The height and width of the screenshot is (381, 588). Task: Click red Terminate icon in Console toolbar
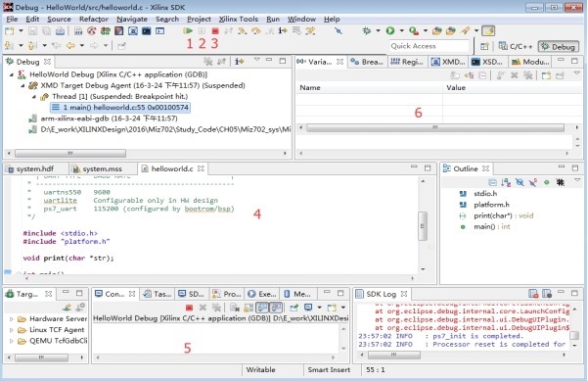point(189,308)
